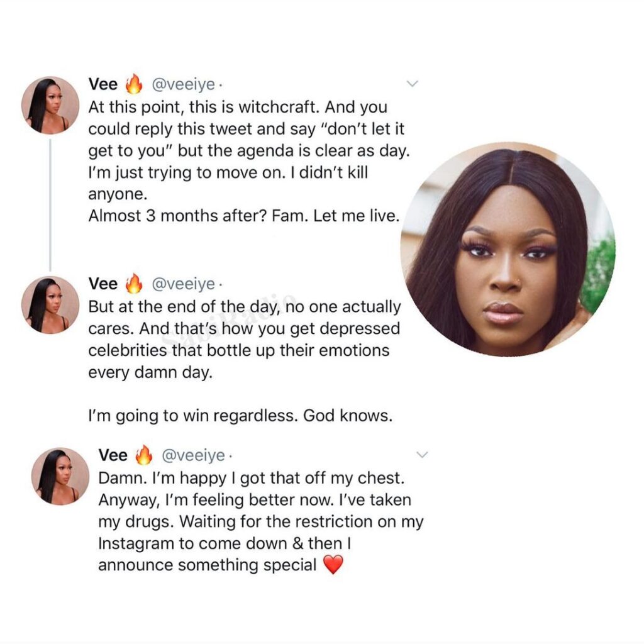Open the tweet starting 'But at the end'
This screenshot has height=644, width=644.
pos(245,362)
